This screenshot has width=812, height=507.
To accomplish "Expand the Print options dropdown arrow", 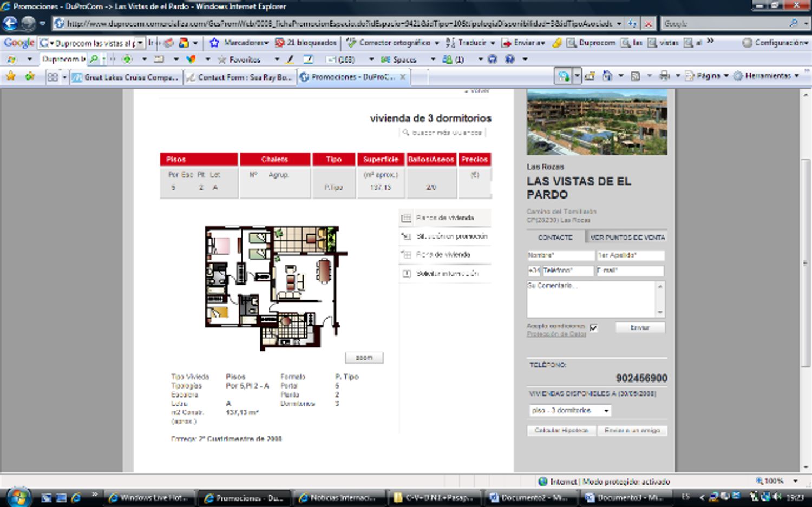I will pos(677,76).
